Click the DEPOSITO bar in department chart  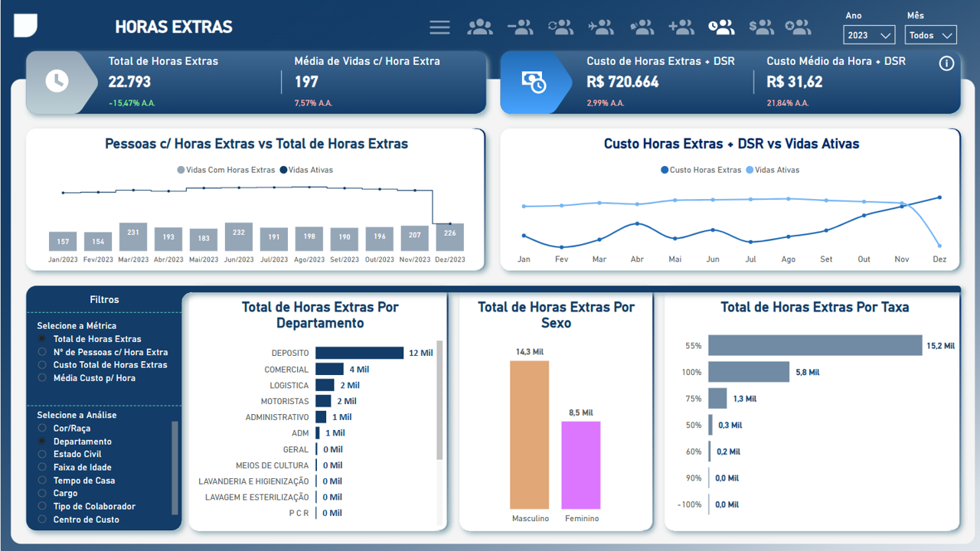359,353
